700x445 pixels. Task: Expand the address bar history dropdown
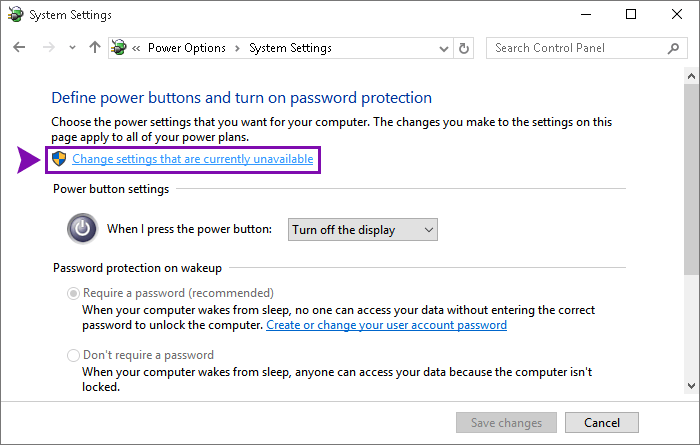[x=443, y=48]
